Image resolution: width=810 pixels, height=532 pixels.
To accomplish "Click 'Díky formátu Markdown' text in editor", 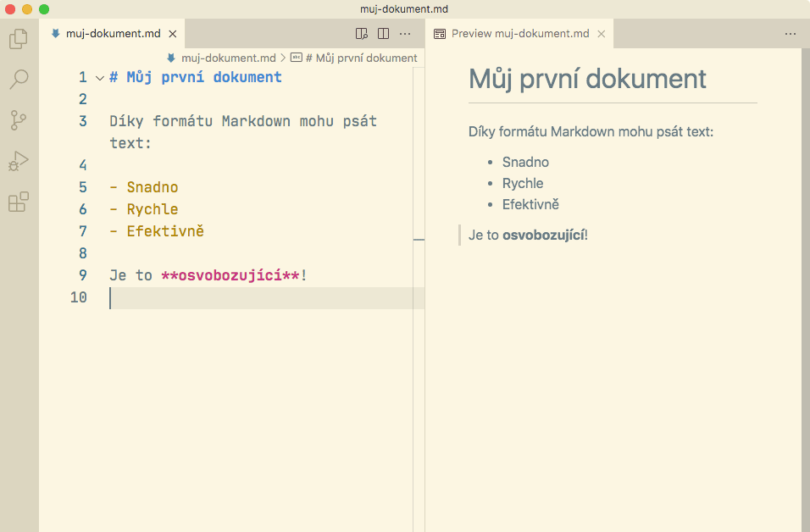I will tap(200, 121).
